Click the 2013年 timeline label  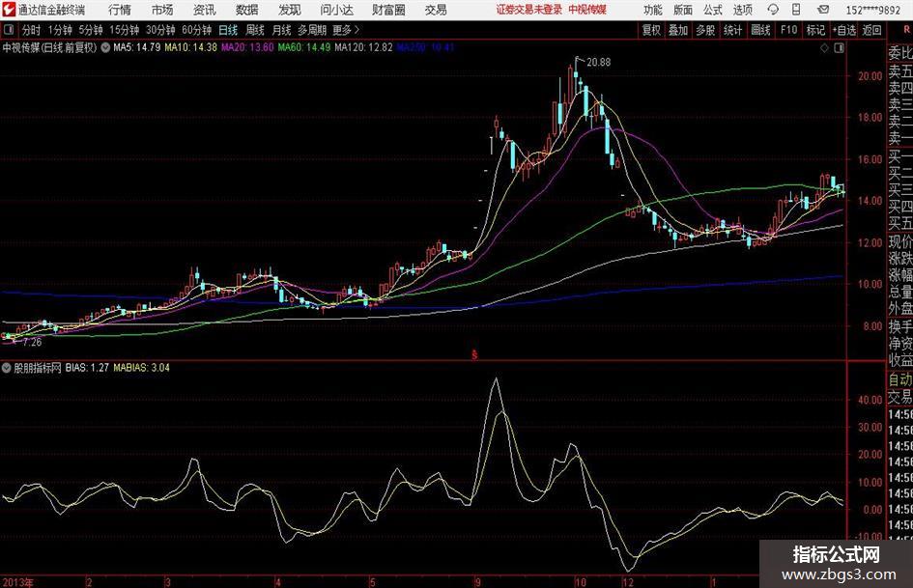17,582
